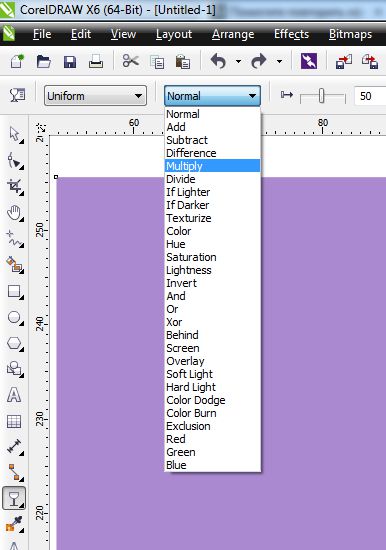The width and height of the screenshot is (386, 550).
Task: Choose the Text tool
Action: point(14,395)
